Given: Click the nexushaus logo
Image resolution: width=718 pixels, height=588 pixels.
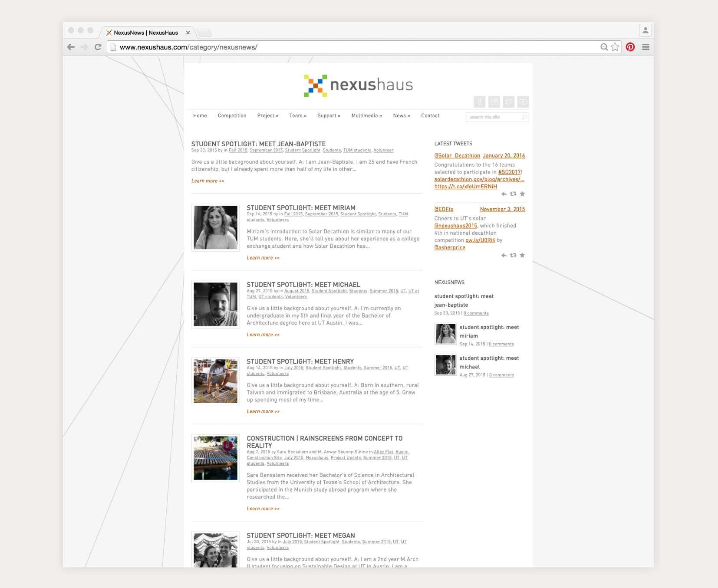Looking at the screenshot, I should [x=358, y=85].
